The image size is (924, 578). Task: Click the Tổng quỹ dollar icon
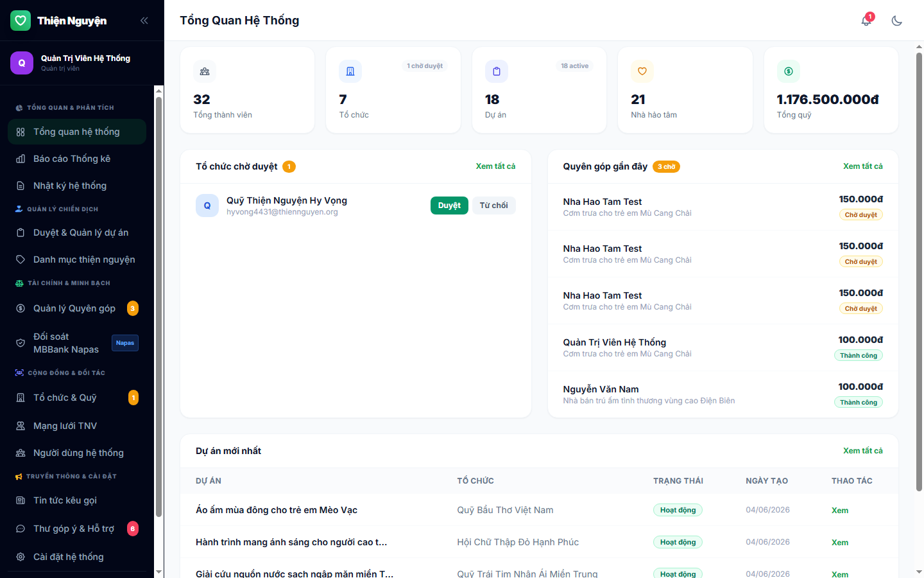789,71
